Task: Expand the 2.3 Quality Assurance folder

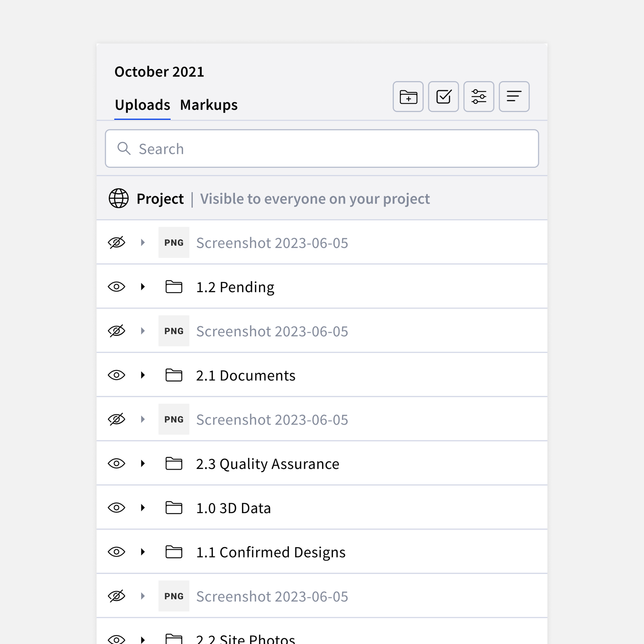Action: (x=143, y=464)
